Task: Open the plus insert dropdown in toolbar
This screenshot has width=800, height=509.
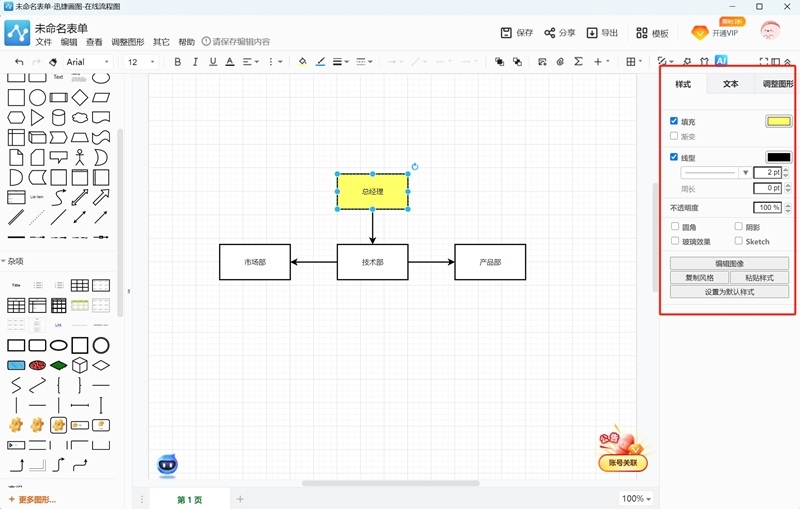Action: [602, 62]
